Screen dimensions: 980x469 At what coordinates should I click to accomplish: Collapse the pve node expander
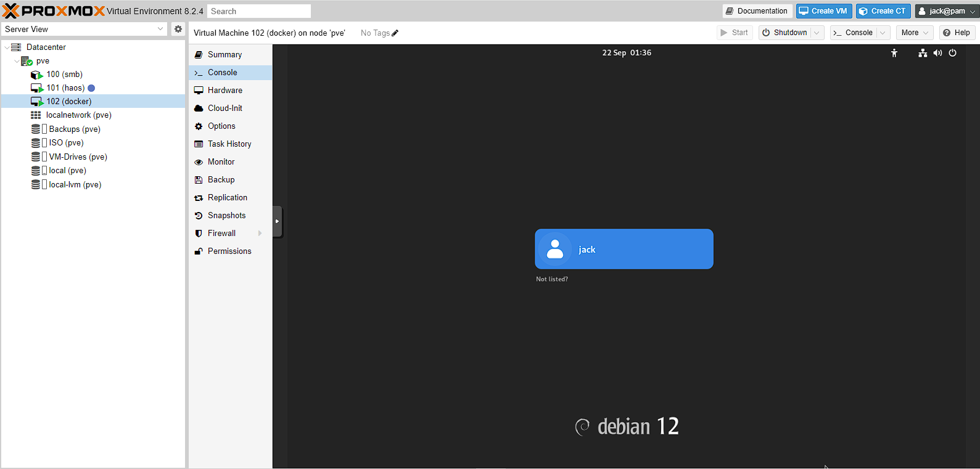pyautogui.click(x=17, y=61)
